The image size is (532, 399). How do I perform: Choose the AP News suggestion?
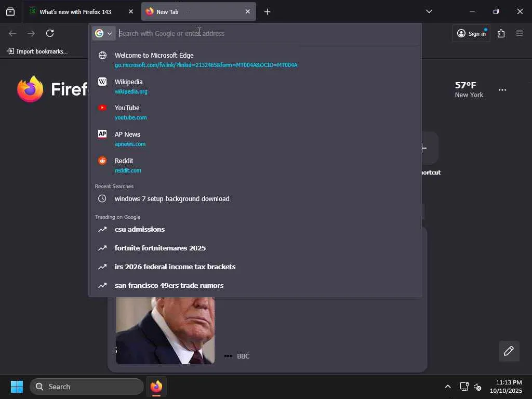[x=255, y=139]
